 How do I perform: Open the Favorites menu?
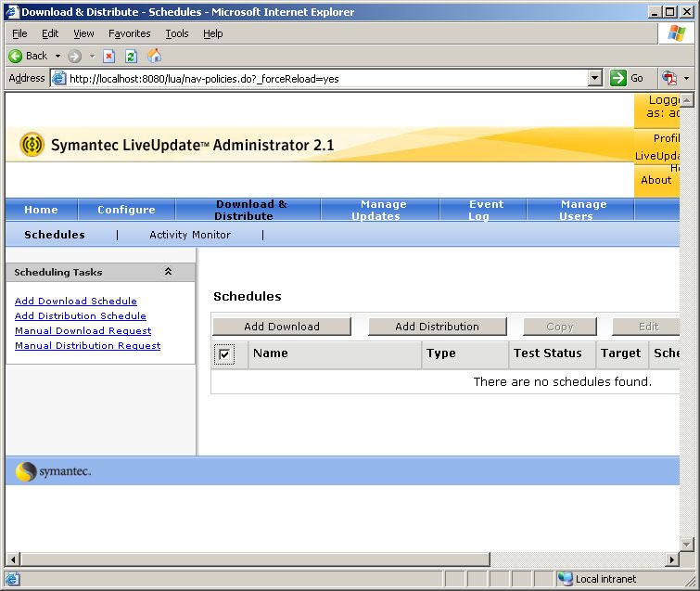pyautogui.click(x=130, y=33)
